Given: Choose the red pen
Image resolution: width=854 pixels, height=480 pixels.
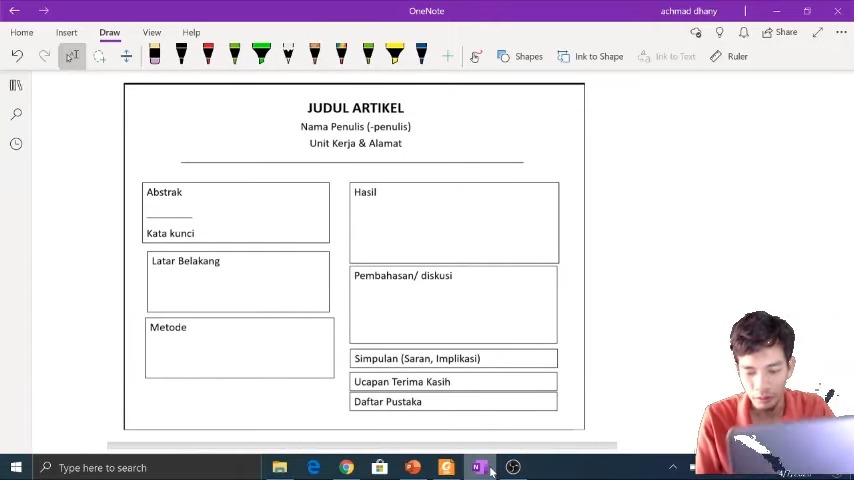Looking at the screenshot, I should (x=208, y=54).
